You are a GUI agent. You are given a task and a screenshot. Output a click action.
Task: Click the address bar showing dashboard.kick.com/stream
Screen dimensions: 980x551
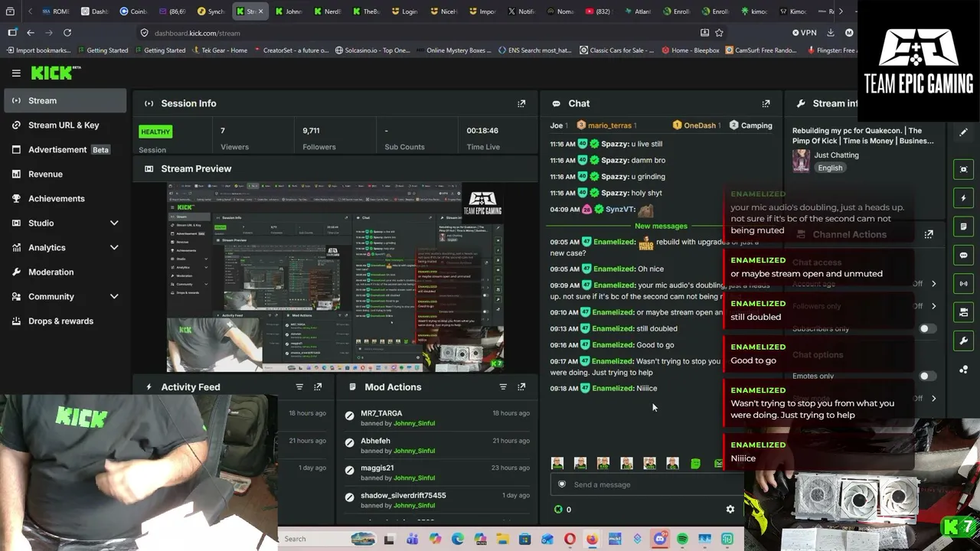pos(420,33)
